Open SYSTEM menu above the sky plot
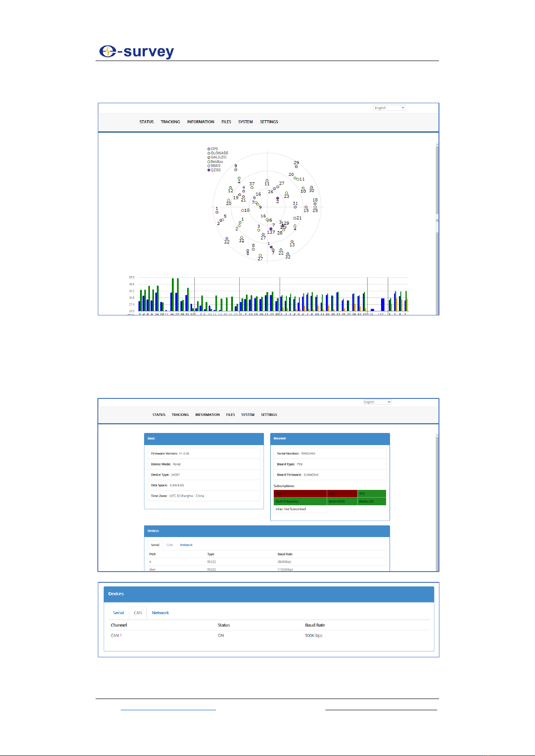The image size is (535, 756). coord(246,122)
